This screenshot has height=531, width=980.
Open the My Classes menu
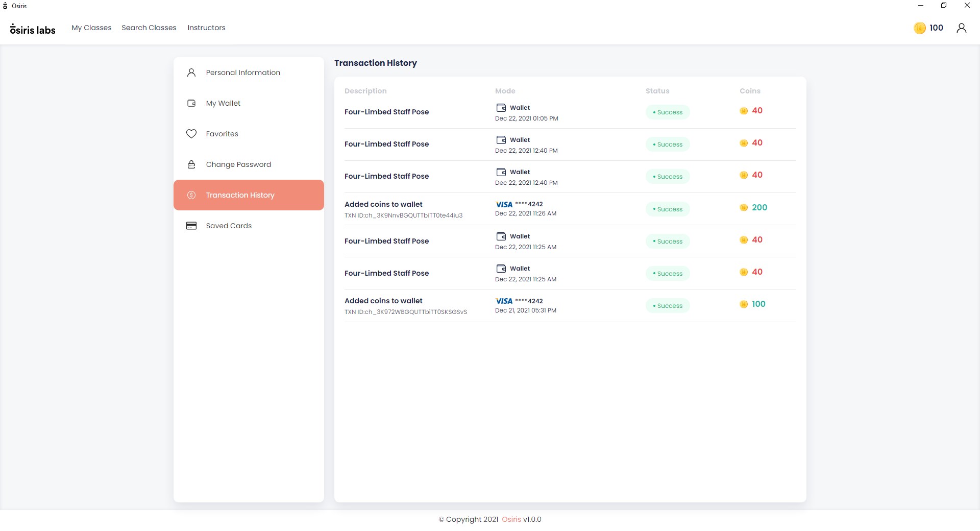(91, 28)
